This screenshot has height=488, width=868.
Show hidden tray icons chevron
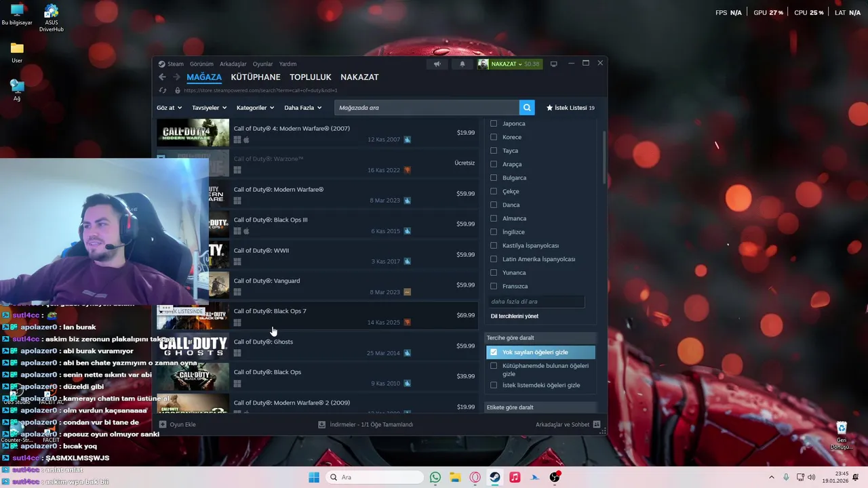pyautogui.click(x=771, y=477)
